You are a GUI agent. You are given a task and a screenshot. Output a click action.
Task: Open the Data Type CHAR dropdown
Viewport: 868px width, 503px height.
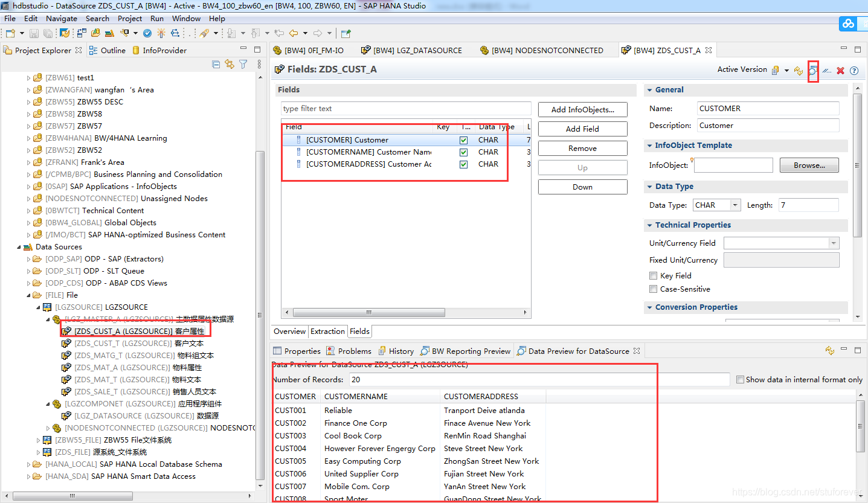point(735,205)
